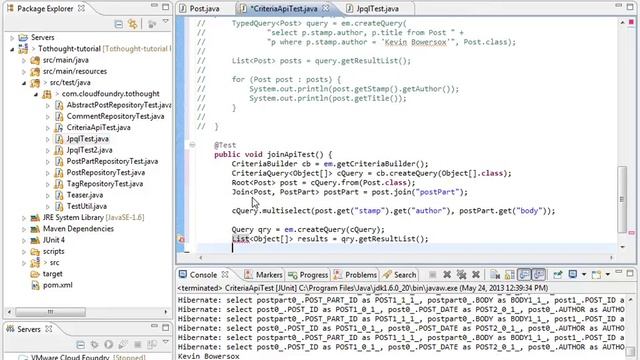Remove all terminated launches (double X)
This screenshot has height=360, width=640.
[x=462, y=275]
